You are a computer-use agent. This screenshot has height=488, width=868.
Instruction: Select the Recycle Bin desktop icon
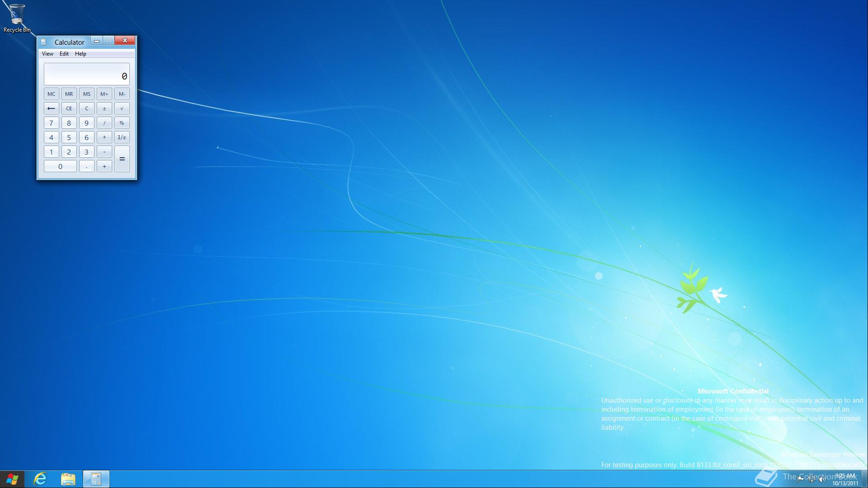pos(17,18)
